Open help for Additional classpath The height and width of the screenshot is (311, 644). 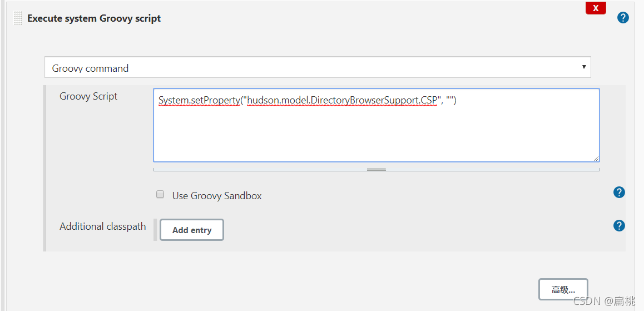[619, 225]
